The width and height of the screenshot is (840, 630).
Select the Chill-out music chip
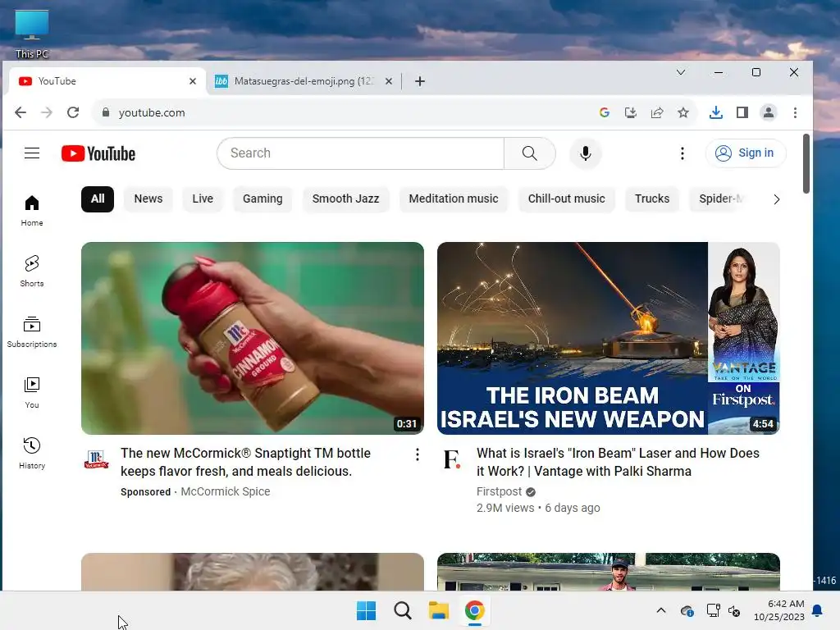pos(566,199)
